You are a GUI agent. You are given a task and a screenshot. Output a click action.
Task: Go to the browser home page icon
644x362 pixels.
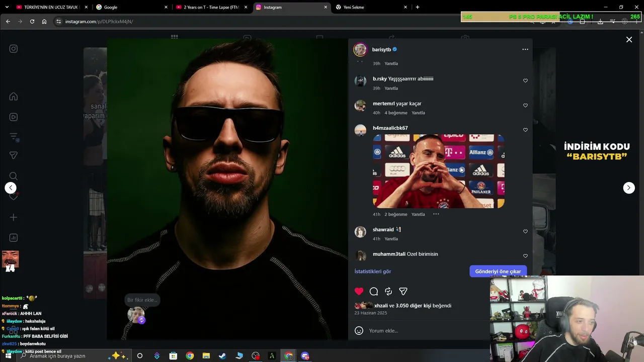[x=44, y=22]
